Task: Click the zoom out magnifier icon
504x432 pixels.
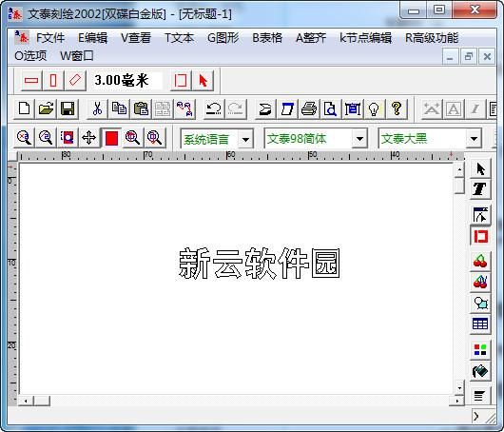Action: tap(46, 138)
